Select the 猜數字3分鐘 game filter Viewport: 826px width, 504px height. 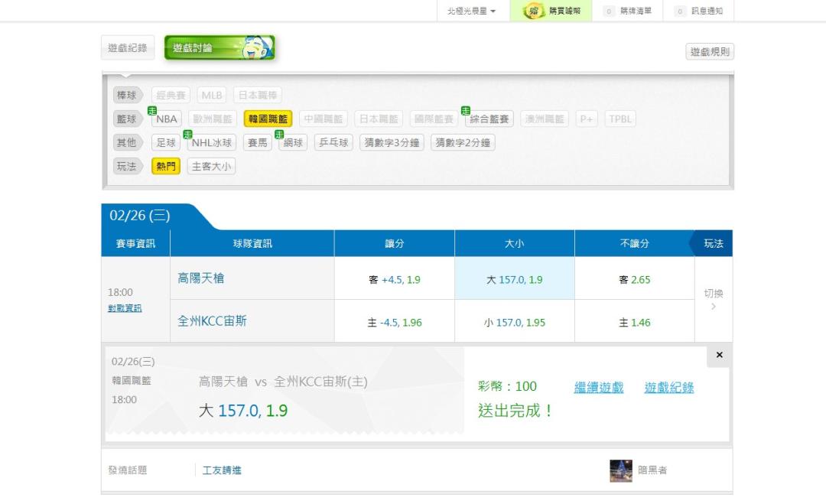(x=392, y=143)
